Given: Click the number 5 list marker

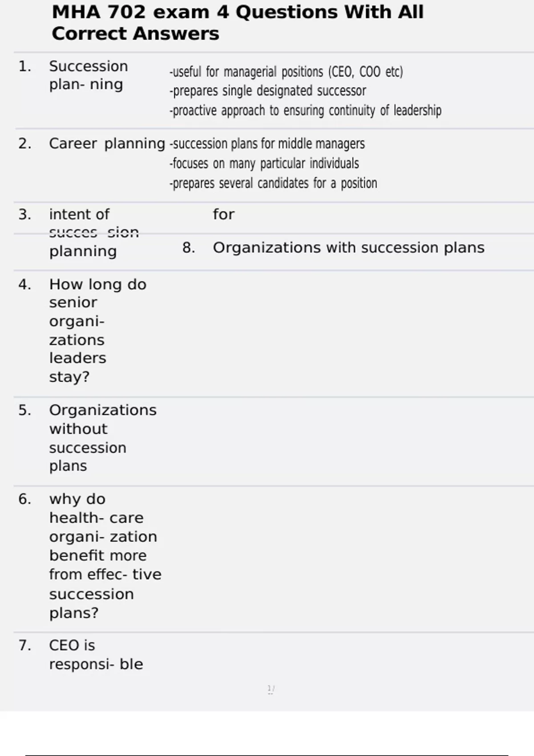Looking at the screenshot, I should tap(24, 410).
